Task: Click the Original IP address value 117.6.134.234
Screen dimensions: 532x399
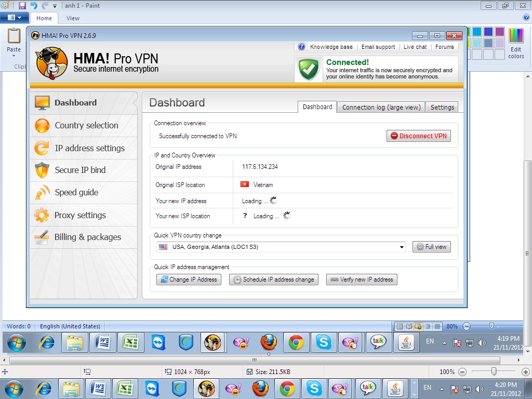Action: point(260,167)
